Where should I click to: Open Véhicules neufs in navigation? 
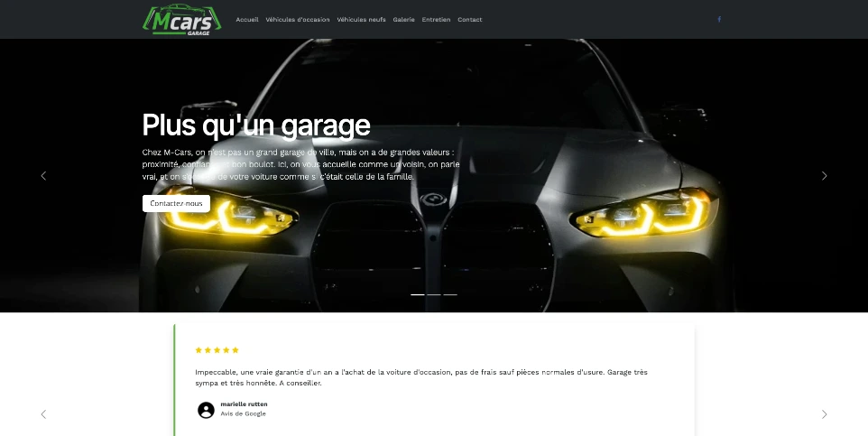tap(361, 19)
